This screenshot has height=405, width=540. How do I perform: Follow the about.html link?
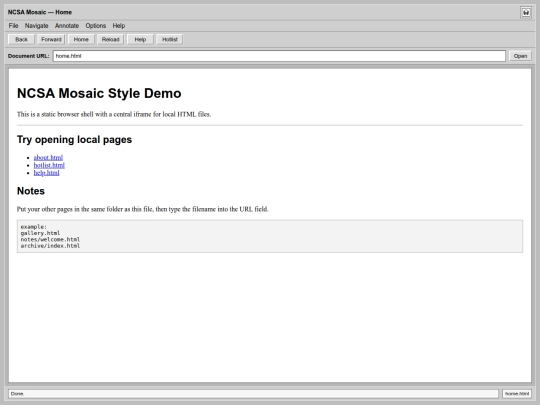[x=48, y=158]
